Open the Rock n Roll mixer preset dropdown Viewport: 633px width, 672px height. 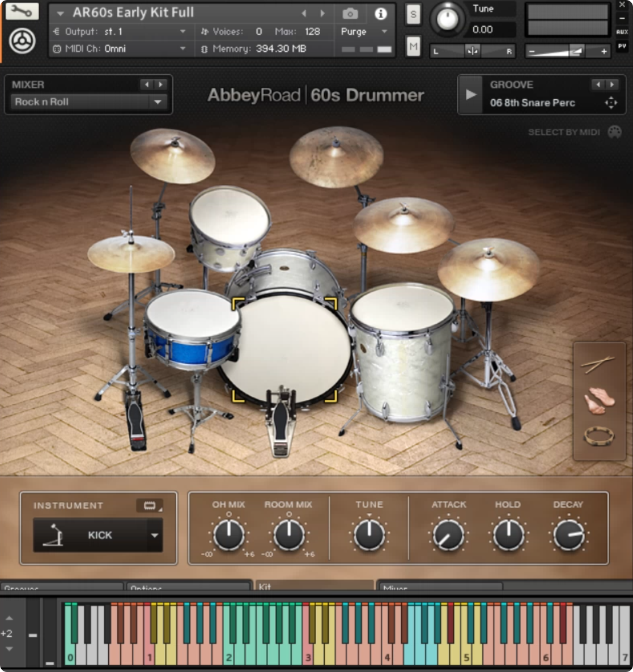point(87,102)
